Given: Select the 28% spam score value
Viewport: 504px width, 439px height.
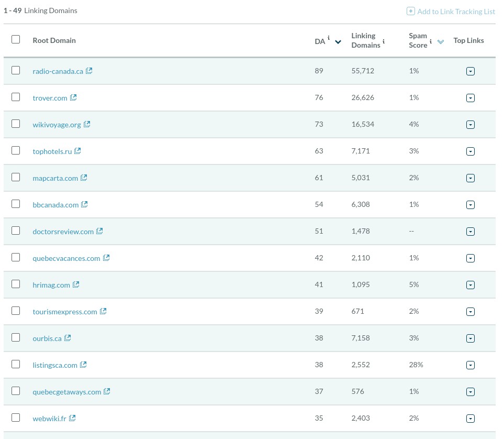Looking at the screenshot, I should point(416,365).
